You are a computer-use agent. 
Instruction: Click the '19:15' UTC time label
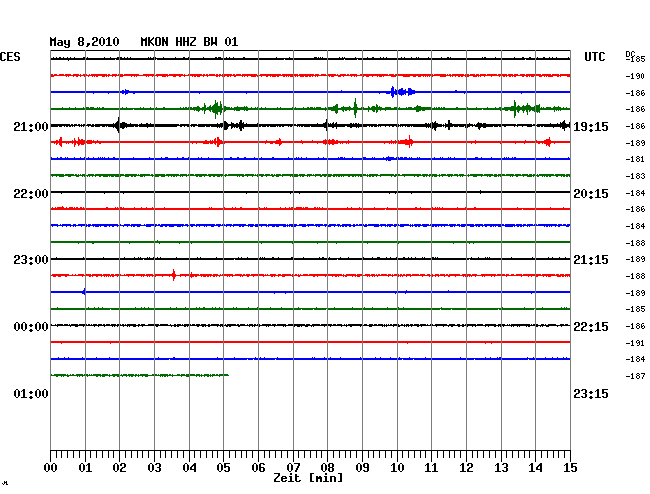tap(591, 126)
